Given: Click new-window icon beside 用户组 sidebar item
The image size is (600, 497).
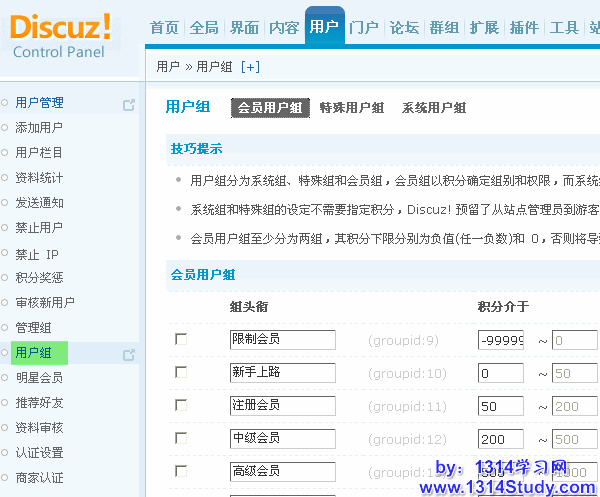Looking at the screenshot, I should click(128, 353).
